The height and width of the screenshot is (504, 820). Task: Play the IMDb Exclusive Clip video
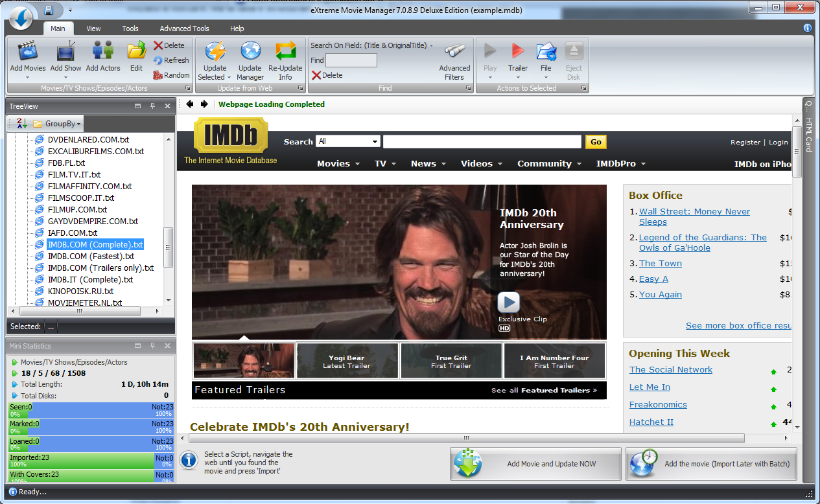(509, 303)
